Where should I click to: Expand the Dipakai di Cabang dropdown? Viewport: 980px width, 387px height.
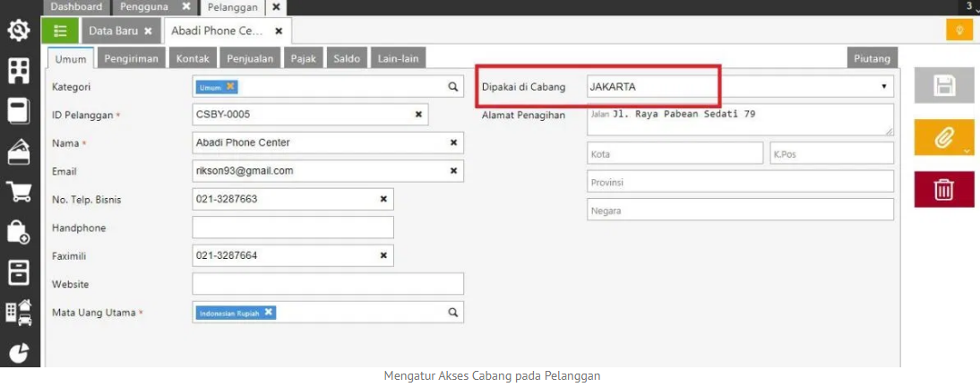[883, 87]
